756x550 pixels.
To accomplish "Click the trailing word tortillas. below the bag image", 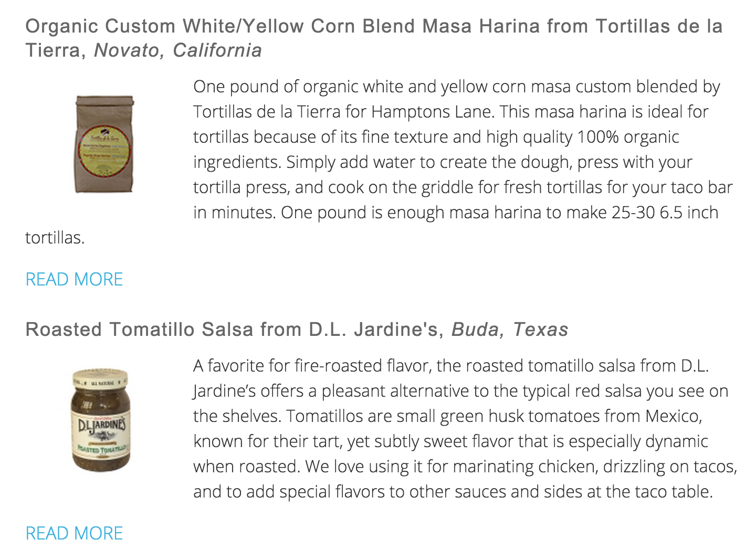I will coord(55,238).
